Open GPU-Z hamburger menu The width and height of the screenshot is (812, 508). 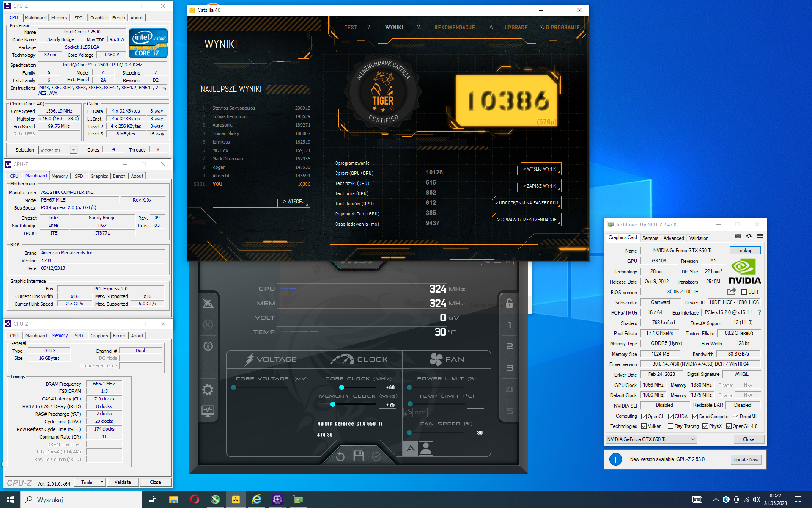click(x=760, y=236)
